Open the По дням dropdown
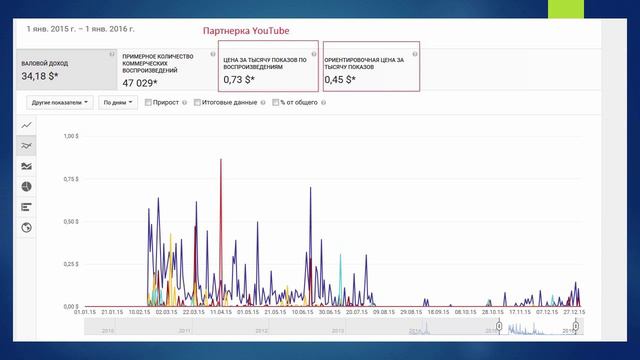Image resolution: width=640 pixels, height=360 pixels. (x=118, y=102)
